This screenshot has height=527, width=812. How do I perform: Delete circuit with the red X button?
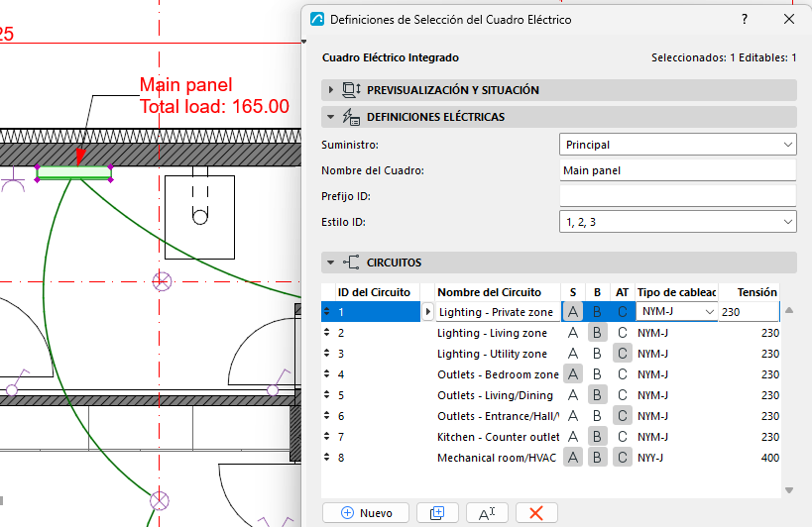(x=536, y=512)
